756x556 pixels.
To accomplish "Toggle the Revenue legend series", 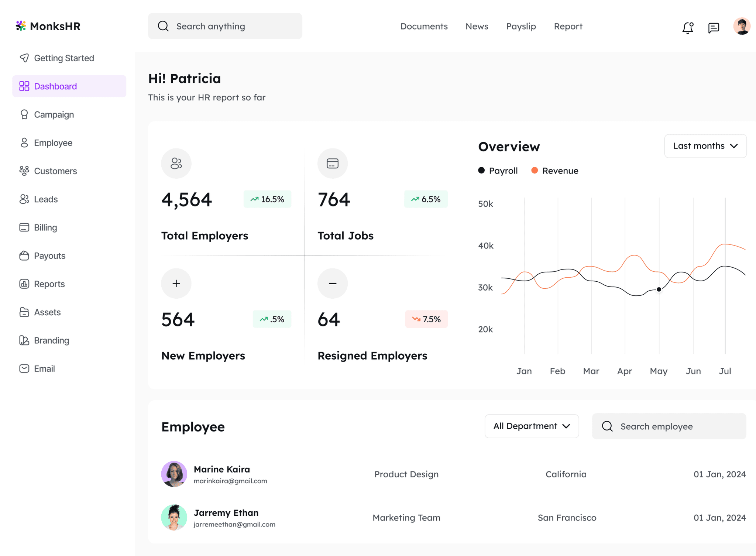I will pos(555,171).
